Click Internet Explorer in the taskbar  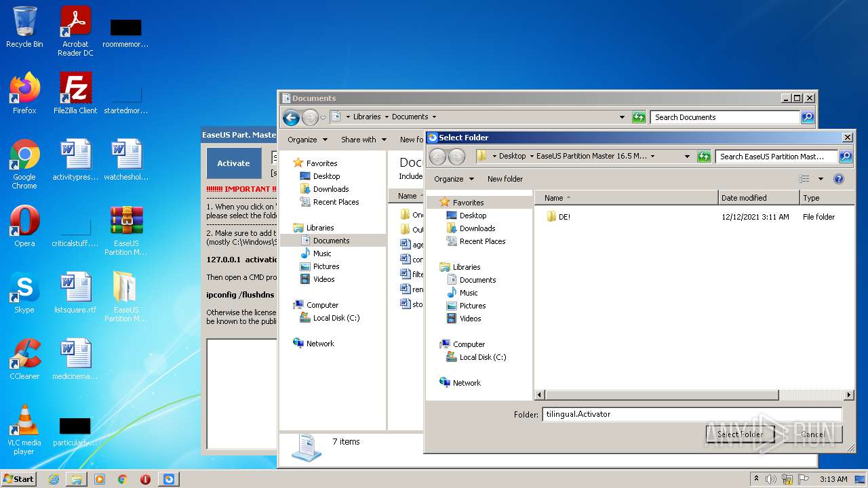point(54,479)
